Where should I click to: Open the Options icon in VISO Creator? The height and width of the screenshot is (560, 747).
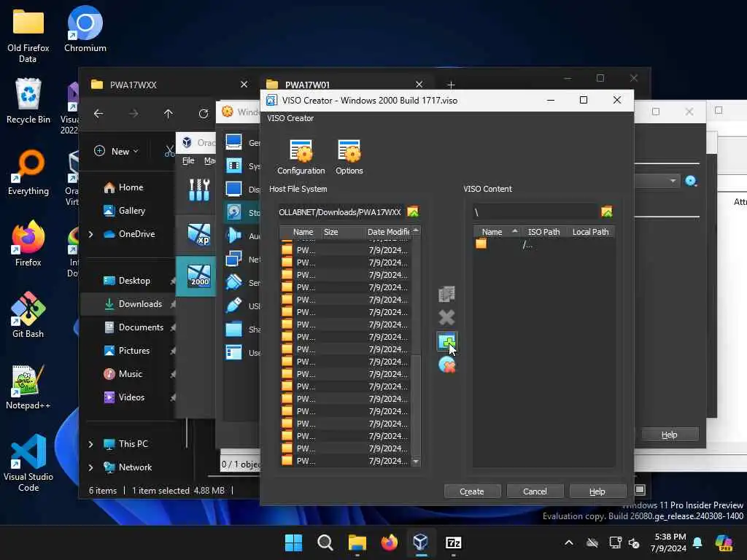click(349, 157)
